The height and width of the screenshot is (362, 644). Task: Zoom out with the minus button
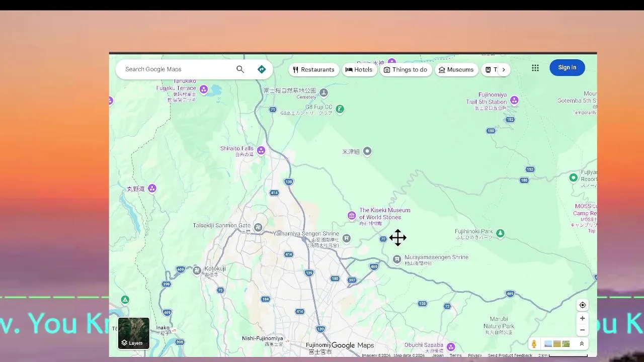583,330
